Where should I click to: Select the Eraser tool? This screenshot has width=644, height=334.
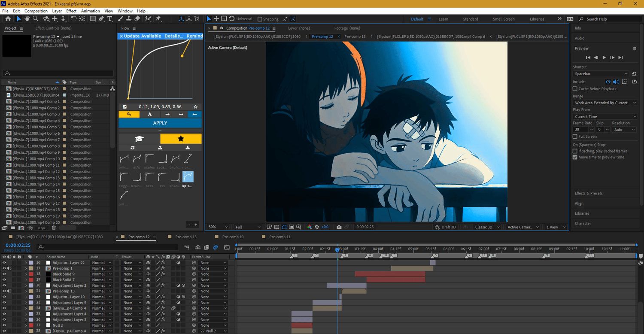[137, 19]
